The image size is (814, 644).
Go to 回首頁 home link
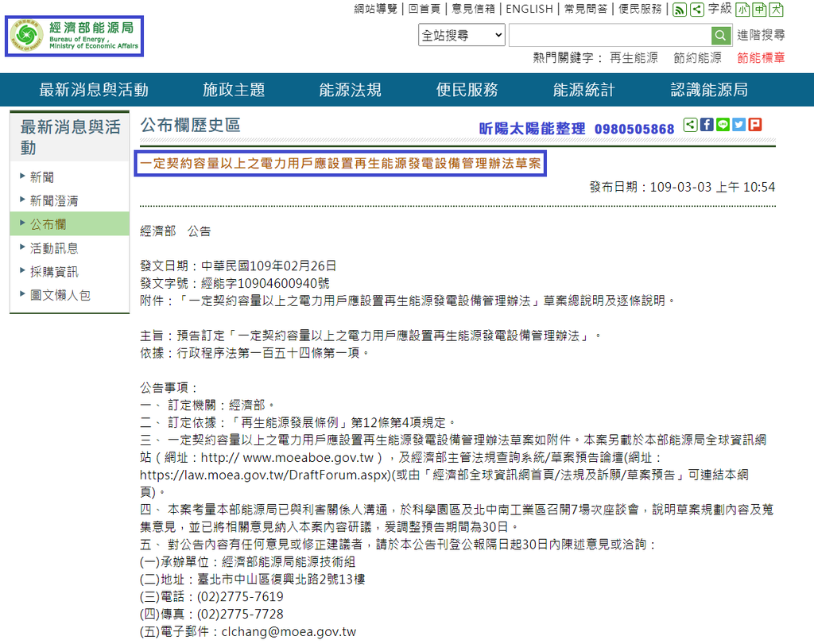[424, 9]
